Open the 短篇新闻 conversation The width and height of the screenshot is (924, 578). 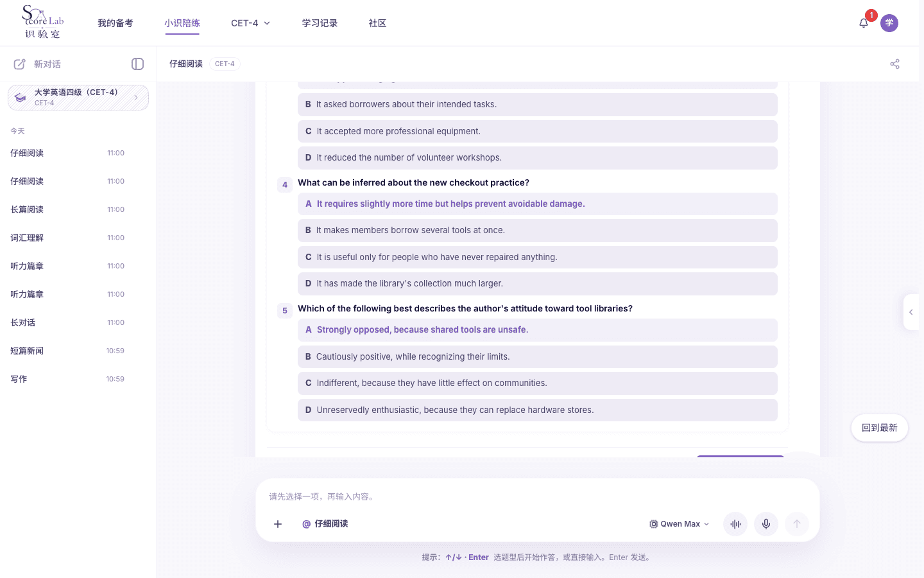pos(67,351)
